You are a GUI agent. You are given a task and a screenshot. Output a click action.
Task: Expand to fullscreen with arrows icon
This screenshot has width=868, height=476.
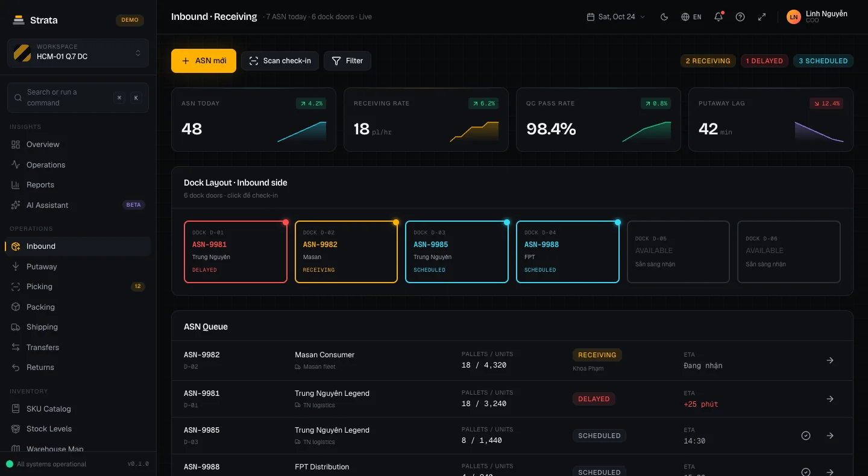coord(762,17)
